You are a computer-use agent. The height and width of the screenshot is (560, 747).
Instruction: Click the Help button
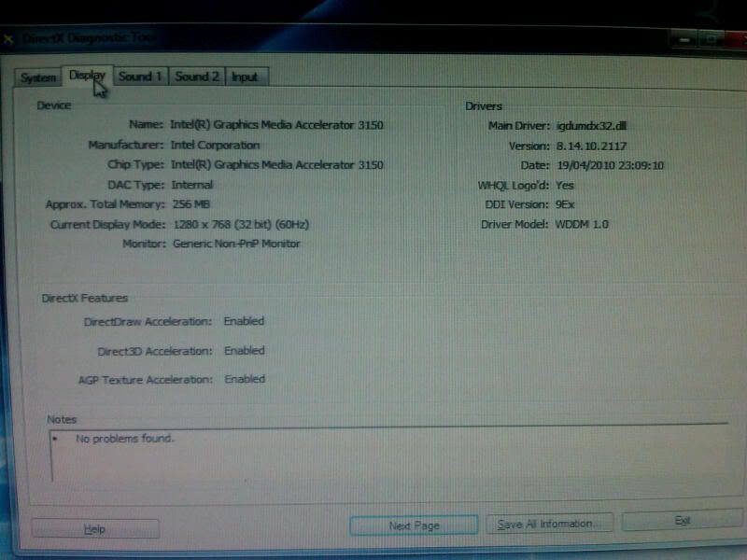(x=95, y=529)
